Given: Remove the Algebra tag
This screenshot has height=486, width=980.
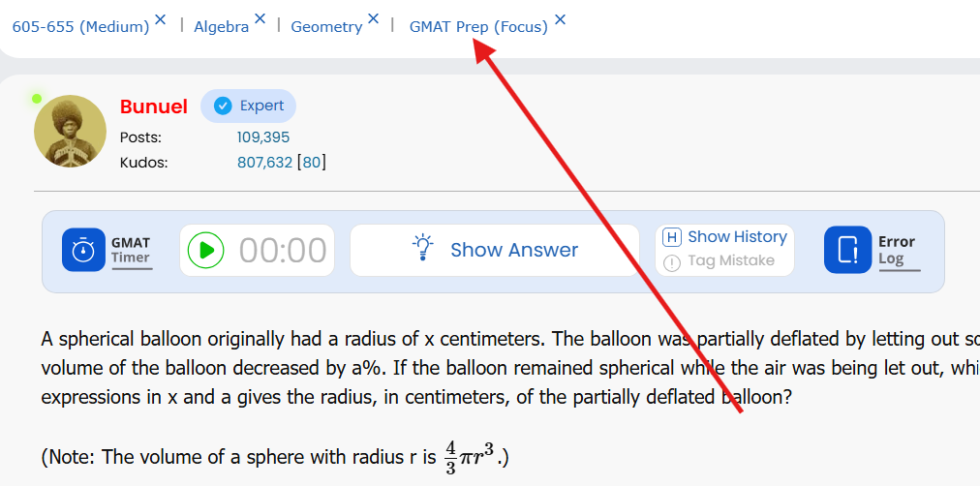Looking at the screenshot, I should (x=260, y=19).
